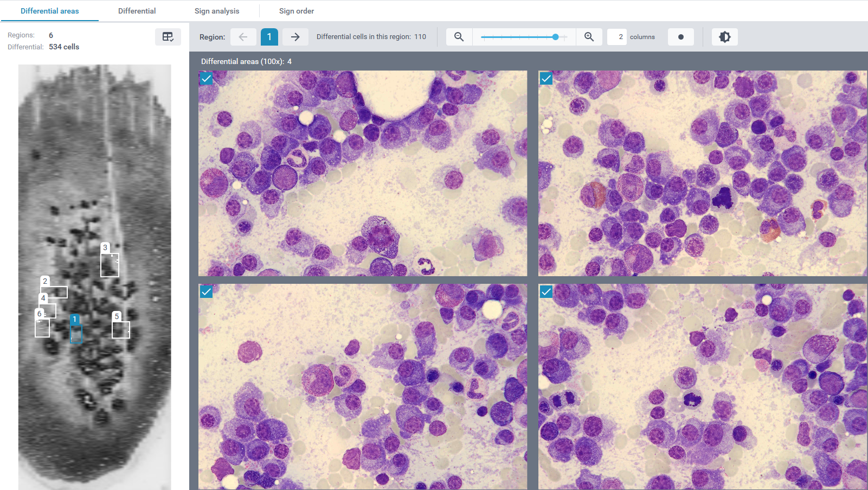Image resolution: width=868 pixels, height=490 pixels.
Task: Toggle the cell marker display circle icon
Action: [x=681, y=37]
